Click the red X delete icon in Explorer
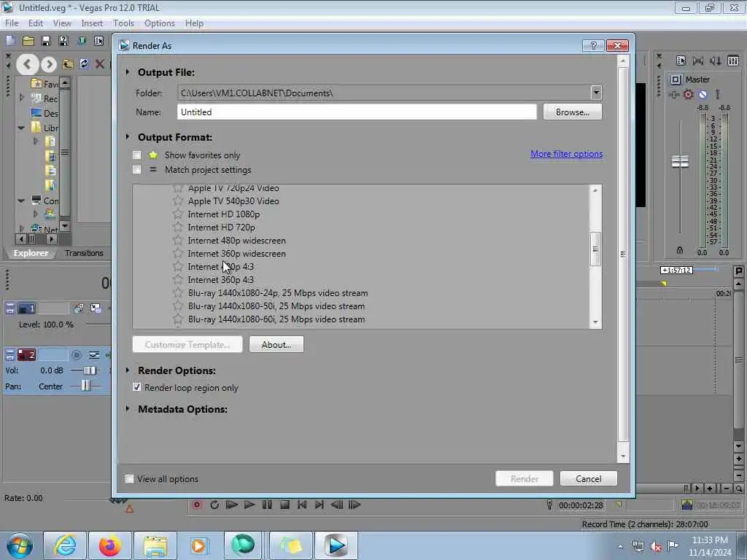Screen dimensions: 747x560 pyautogui.click(x=99, y=64)
